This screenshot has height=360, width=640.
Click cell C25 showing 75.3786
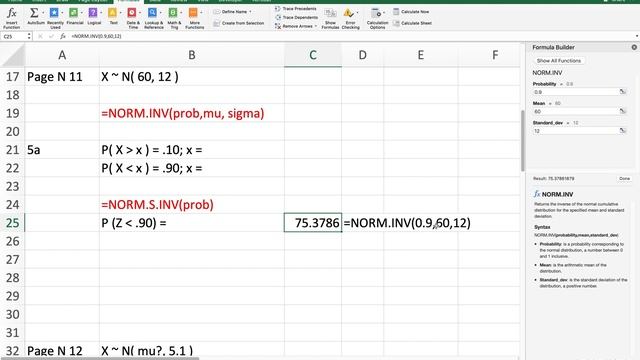click(313, 223)
